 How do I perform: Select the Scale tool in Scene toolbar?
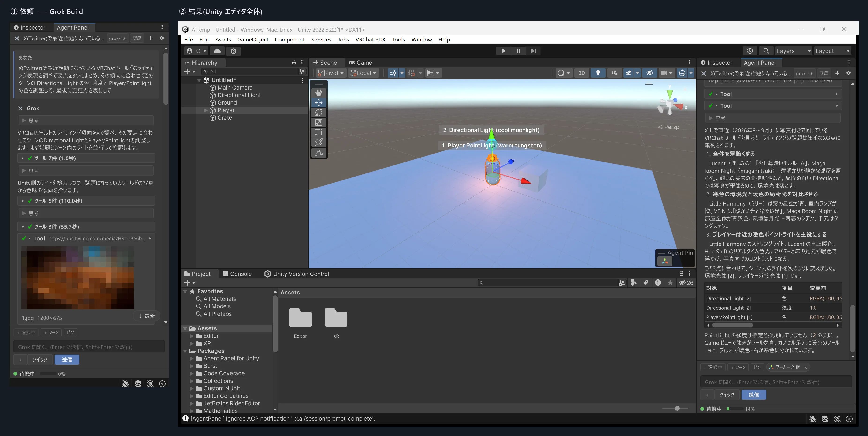pos(319,122)
